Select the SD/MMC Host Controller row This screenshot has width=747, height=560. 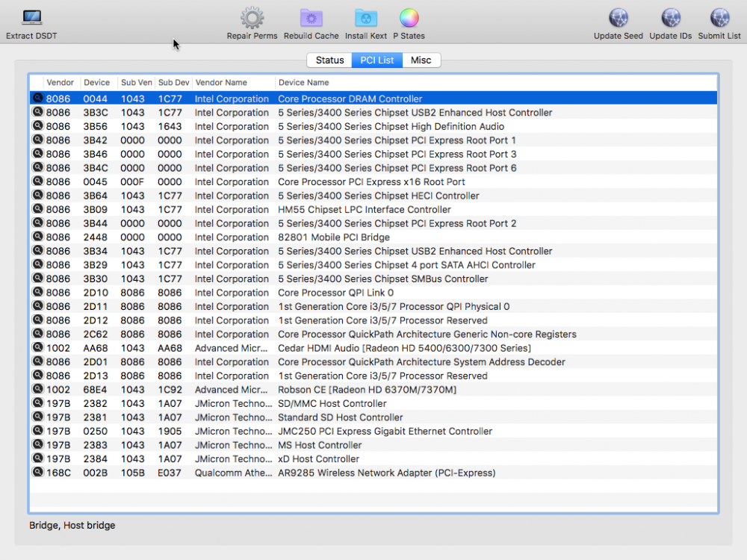[x=373, y=403]
